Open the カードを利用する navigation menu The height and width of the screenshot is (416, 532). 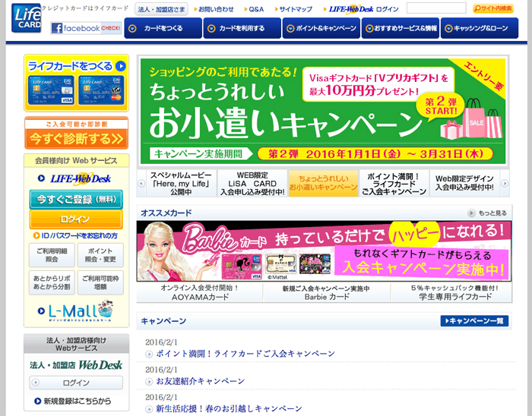coord(242,28)
